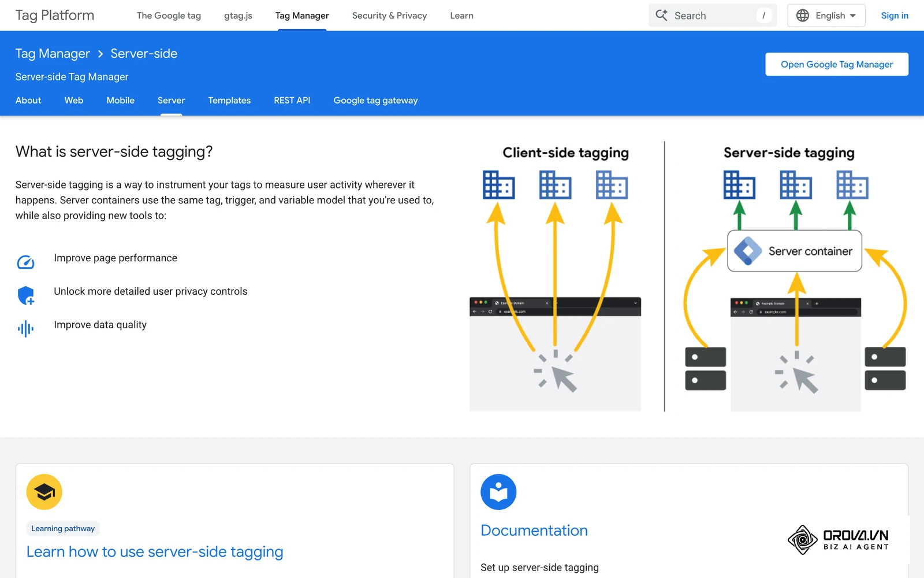Click the Documentation book icon

(x=498, y=492)
